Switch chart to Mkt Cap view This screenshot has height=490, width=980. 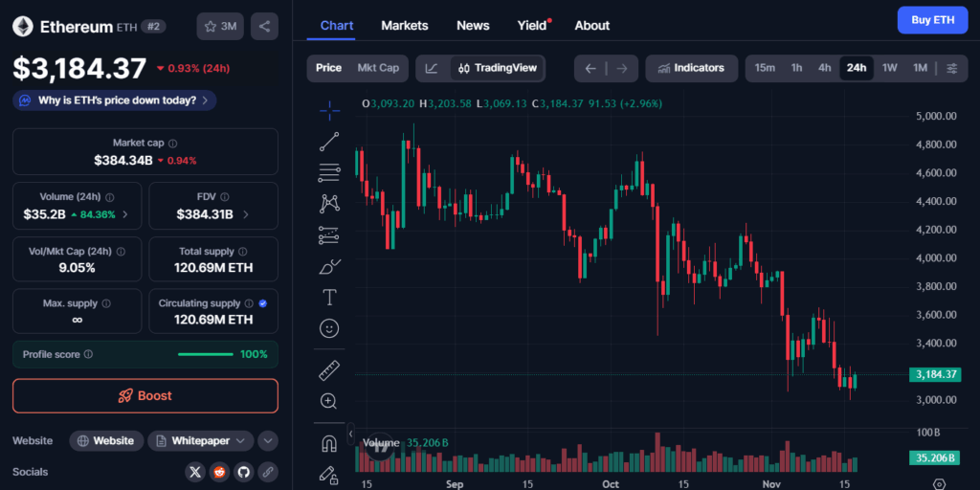[x=378, y=68]
